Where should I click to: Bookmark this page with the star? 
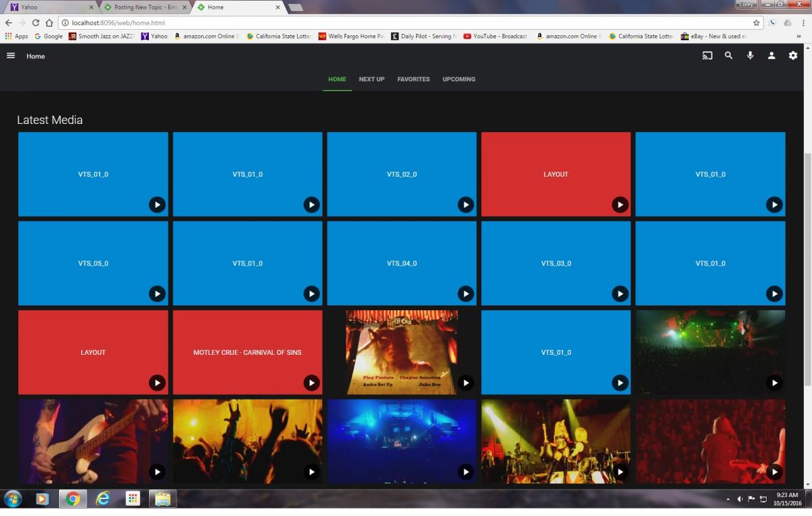[x=756, y=22]
